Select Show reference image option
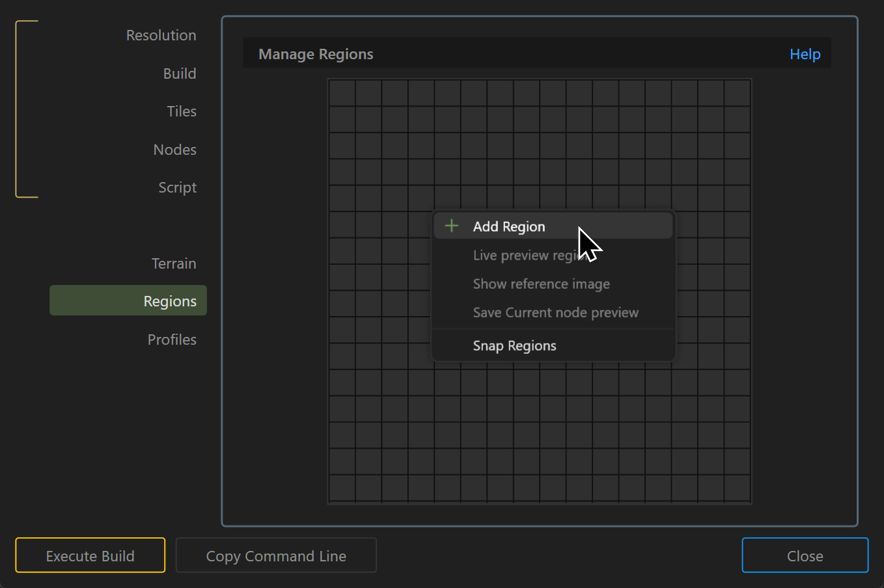Viewport: 884px width, 588px height. click(x=541, y=284)
